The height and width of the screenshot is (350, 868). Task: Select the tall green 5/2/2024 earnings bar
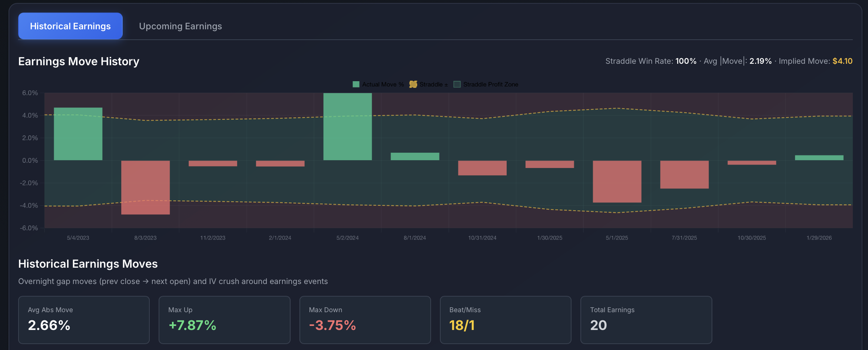coord(347,126)
